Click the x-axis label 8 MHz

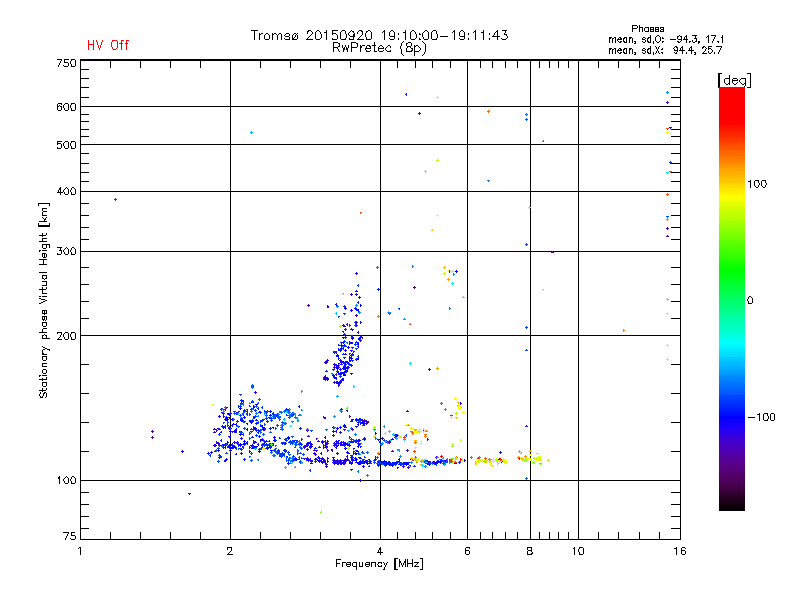[x=530, y=551]
